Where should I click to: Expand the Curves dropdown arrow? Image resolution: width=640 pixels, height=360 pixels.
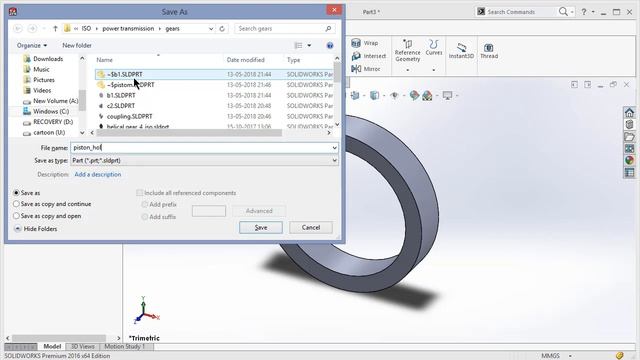[433, 70]
